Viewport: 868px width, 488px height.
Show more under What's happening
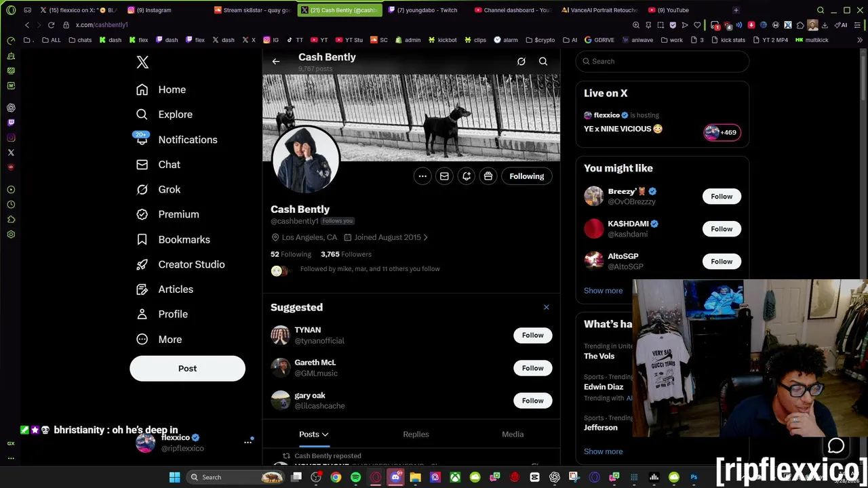point(603,451)
